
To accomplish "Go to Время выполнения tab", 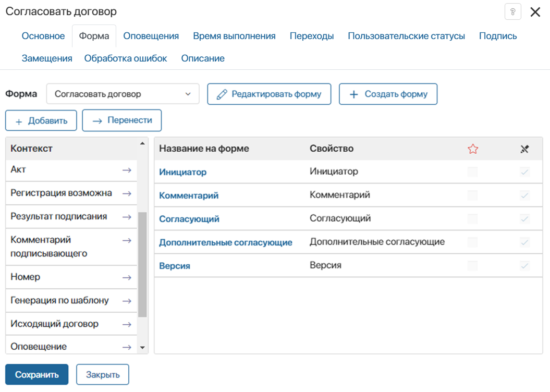I will tap(234, 36).
